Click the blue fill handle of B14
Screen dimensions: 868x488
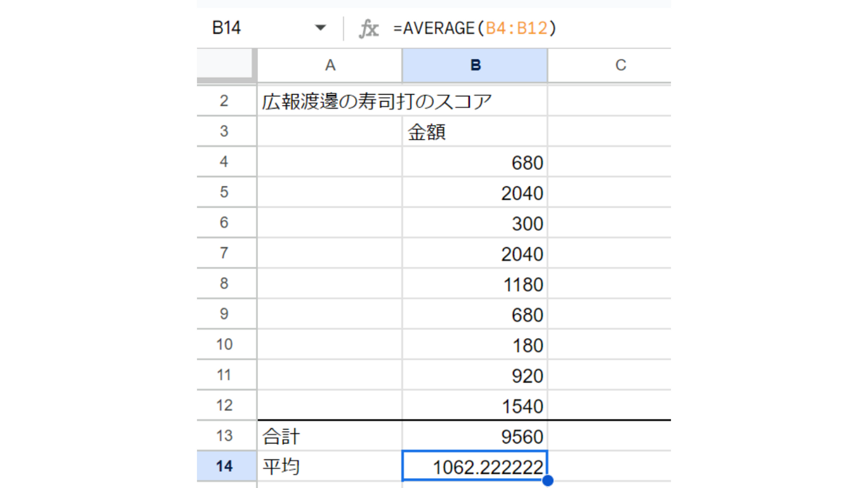tap(547, 480)
